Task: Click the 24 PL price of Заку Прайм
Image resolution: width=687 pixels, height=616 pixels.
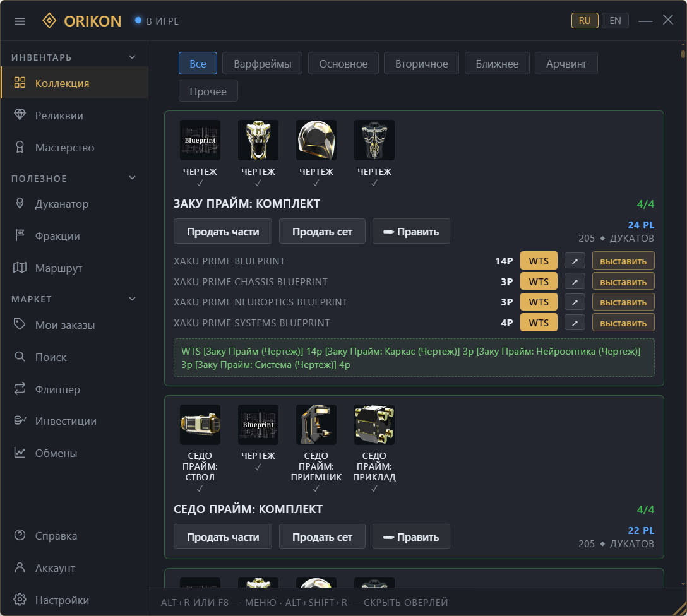Action: (640, 225)
